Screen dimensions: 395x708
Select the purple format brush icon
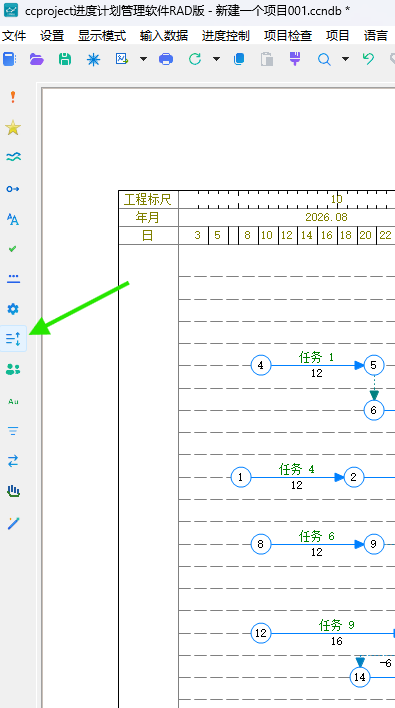pyautogui.click(x=295, y=59)
